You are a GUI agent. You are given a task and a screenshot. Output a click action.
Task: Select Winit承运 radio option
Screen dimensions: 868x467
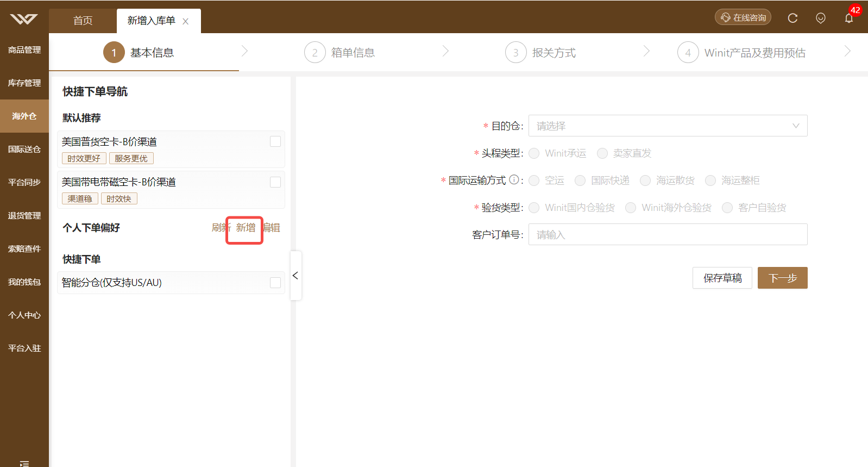[x=534, y=153]
